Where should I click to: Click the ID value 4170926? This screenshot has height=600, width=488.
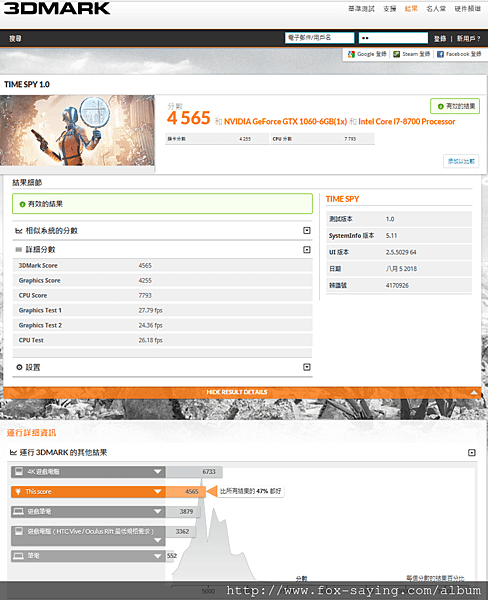coord(397,285)
